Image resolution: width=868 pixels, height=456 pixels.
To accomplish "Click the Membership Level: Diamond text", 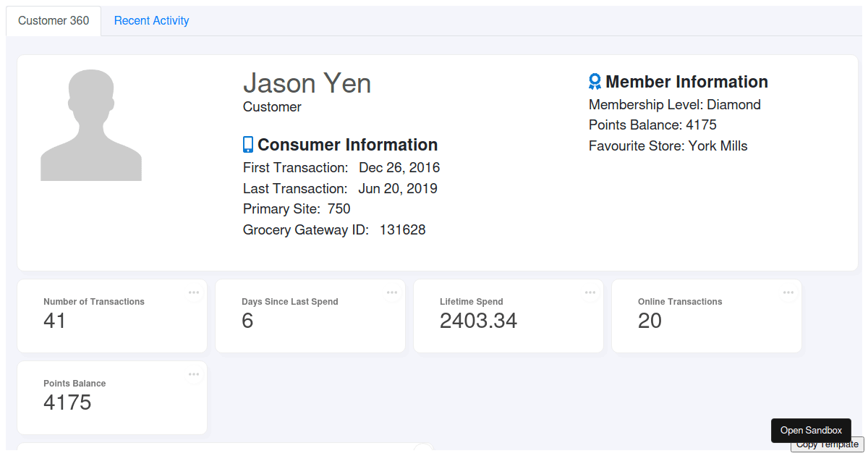I will [675, 105].
